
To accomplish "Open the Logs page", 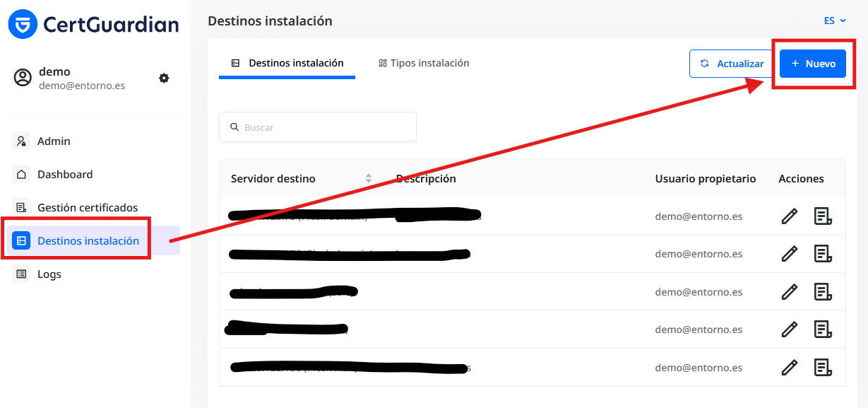I will tap(49, 274).
